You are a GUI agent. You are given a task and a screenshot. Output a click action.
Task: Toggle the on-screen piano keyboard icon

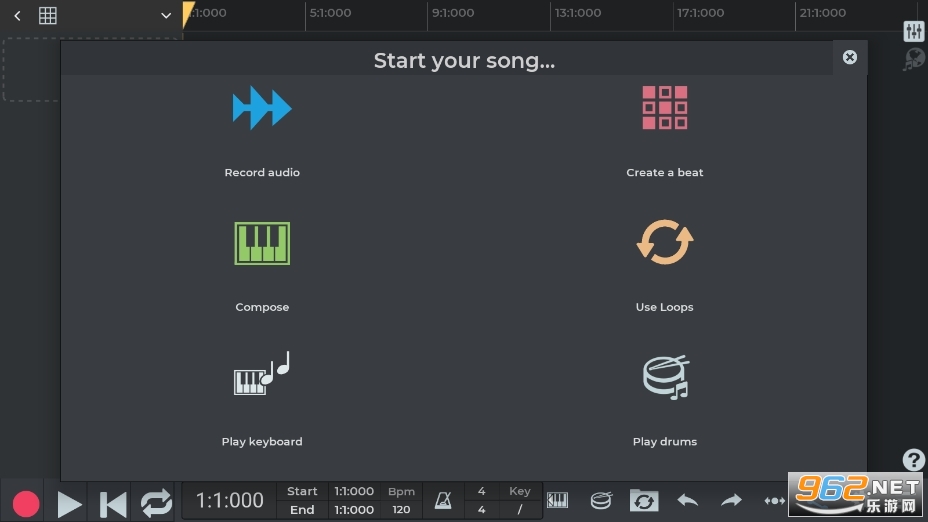(557, 500)
